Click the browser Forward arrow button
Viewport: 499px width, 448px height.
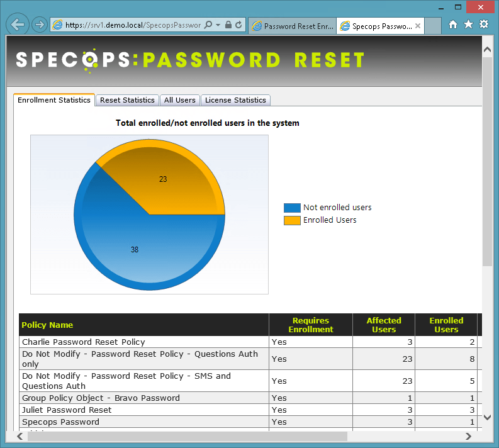(39, 25)
